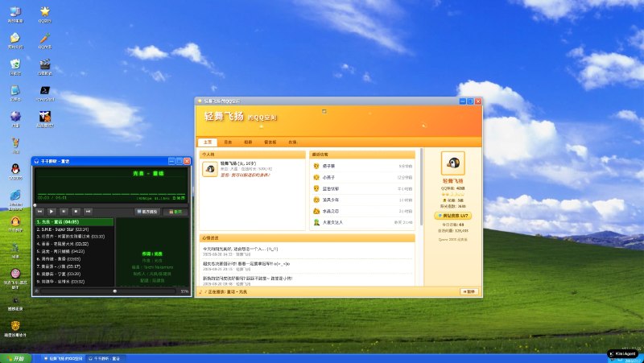Click the avatar icon beside 水晶之恋
This screenshot has width=644, height=363.
click(316, 211)
